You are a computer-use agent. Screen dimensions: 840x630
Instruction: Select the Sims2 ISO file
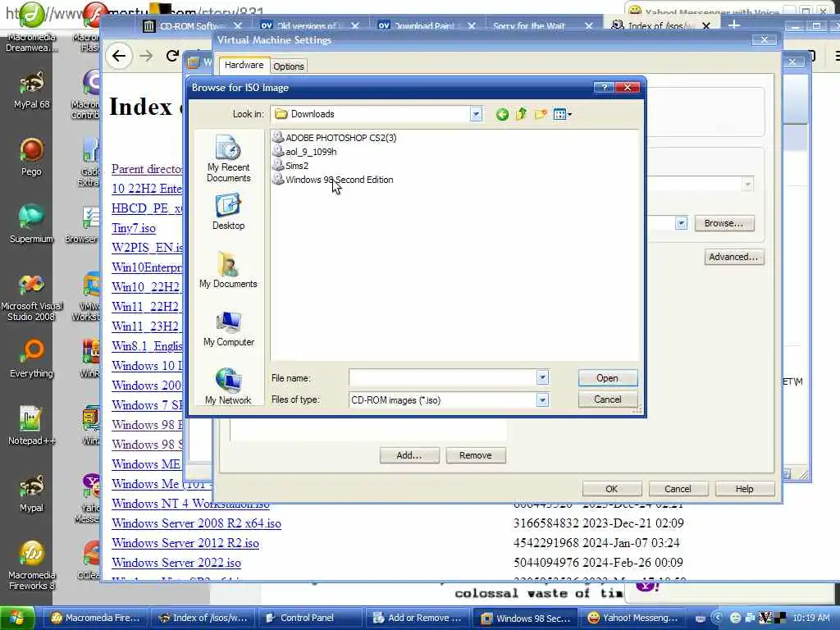(x=291, y=166)
